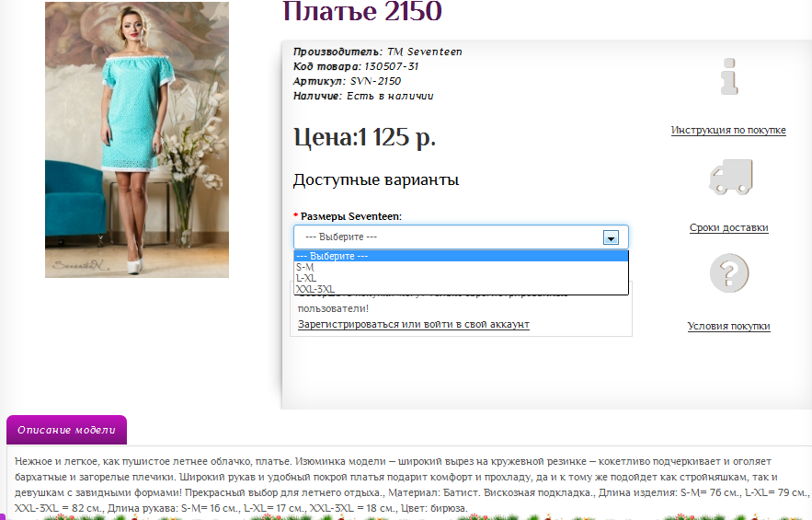Select size L-XL from the list
812x520 pixels.
tap(461, 278)
